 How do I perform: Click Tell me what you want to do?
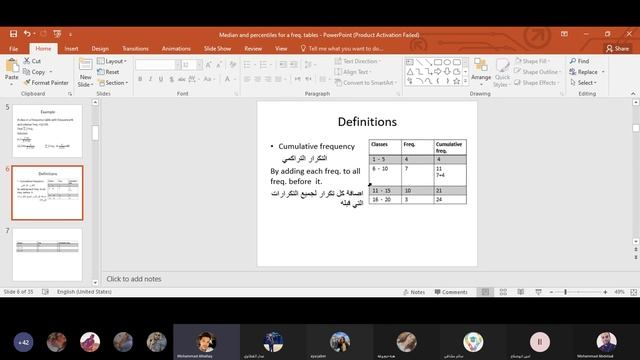(342, 49)
